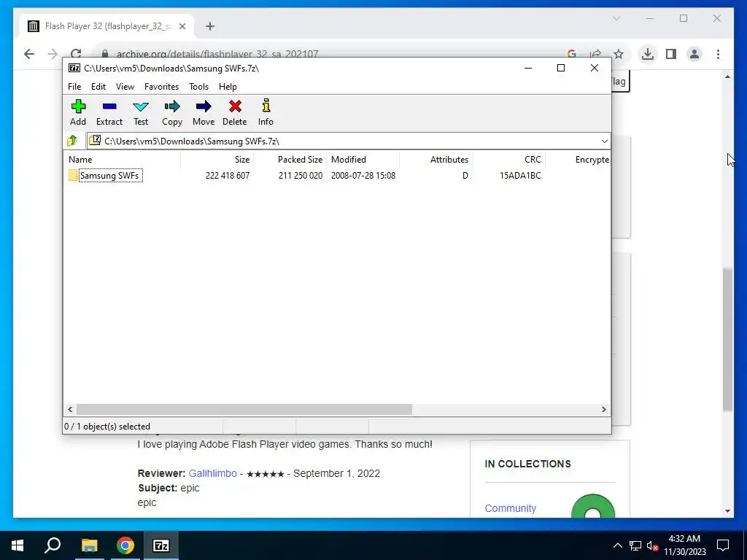Open the File menu

point(74,87)
